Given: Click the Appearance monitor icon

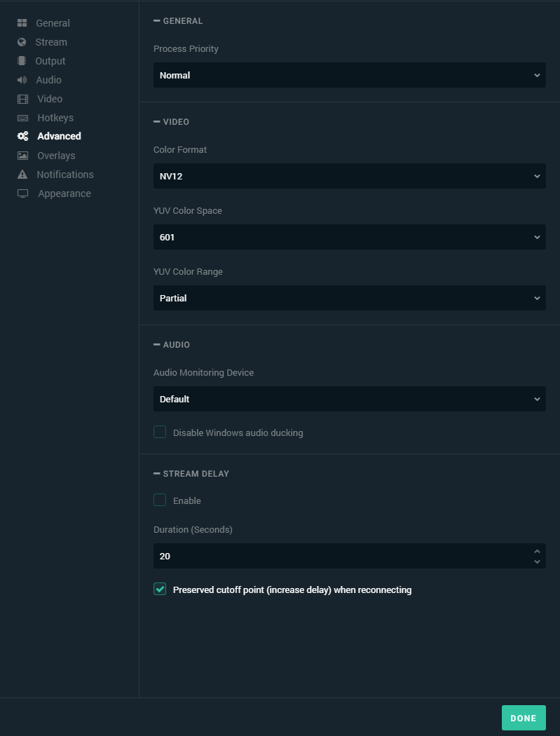Looking at the screenshot, I should pyautogui.click(x=22, y=193).
